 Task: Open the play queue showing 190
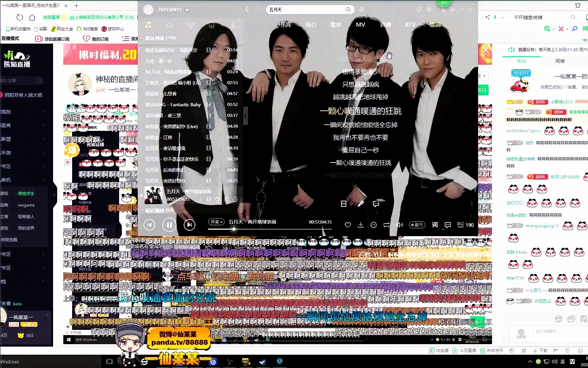pyautogui.click(x=465, y=225)
